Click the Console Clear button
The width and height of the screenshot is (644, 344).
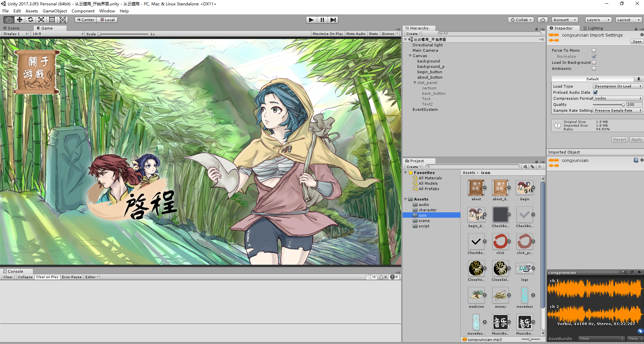point(8,277)
